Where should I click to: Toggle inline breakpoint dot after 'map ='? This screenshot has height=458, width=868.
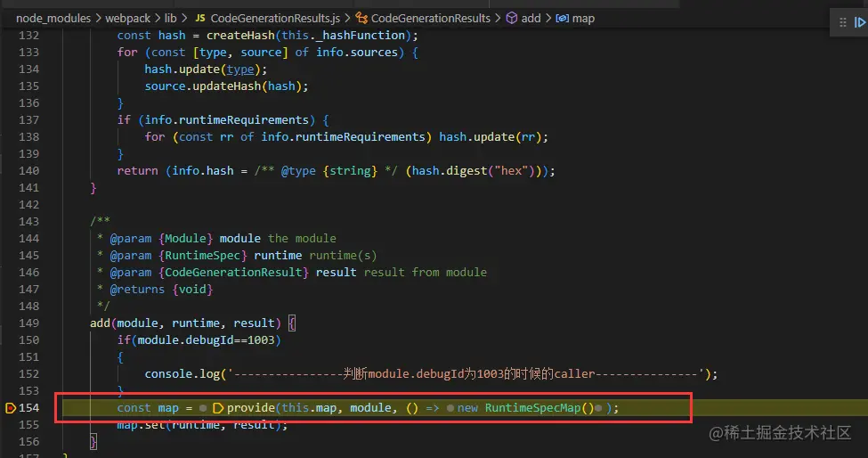click(203, 408)
